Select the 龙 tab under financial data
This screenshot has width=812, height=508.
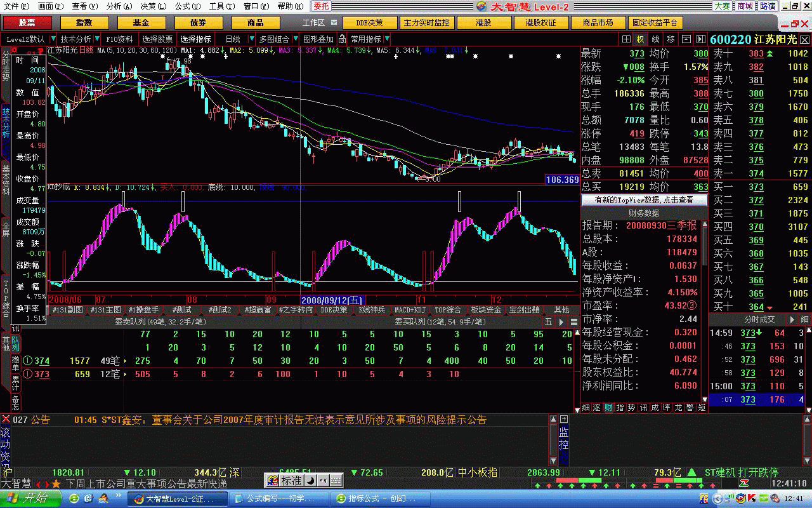pos(678,408)
